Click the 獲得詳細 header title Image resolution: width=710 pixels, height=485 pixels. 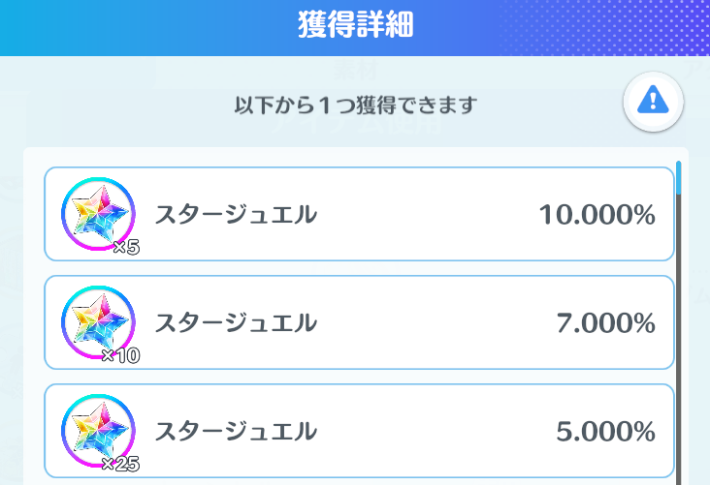[355, 26]
